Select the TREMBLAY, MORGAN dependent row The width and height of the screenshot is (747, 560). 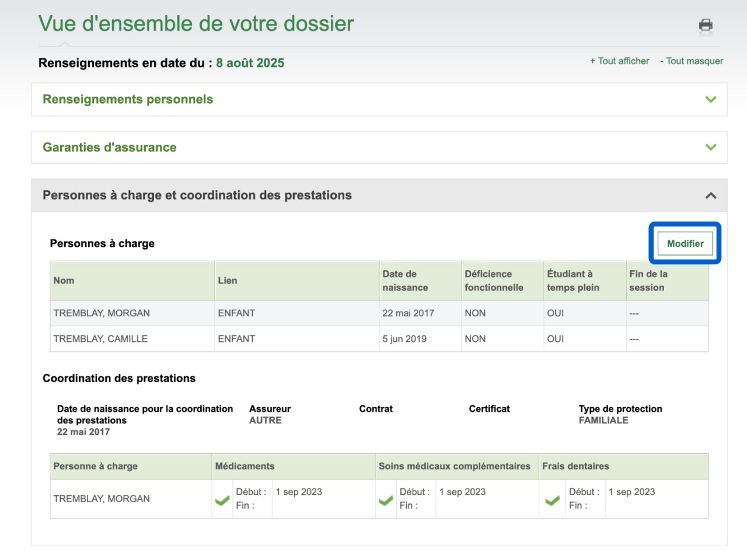point(102,313)
